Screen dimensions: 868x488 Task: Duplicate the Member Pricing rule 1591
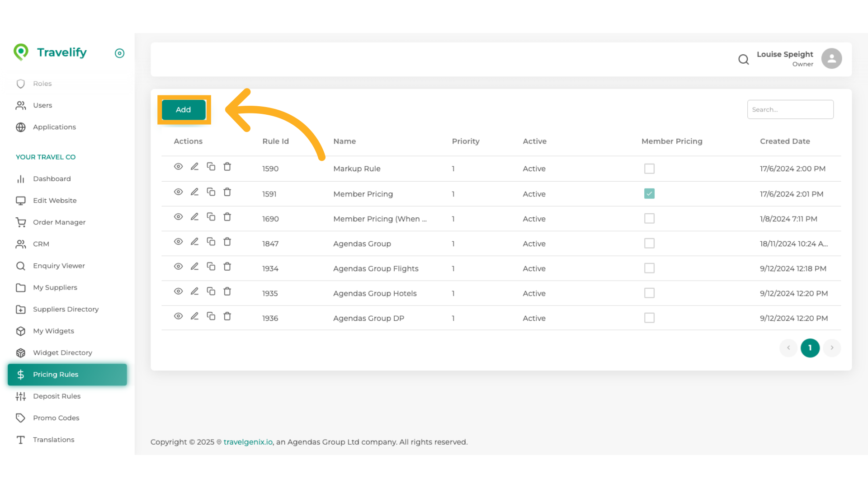[211, 192]
